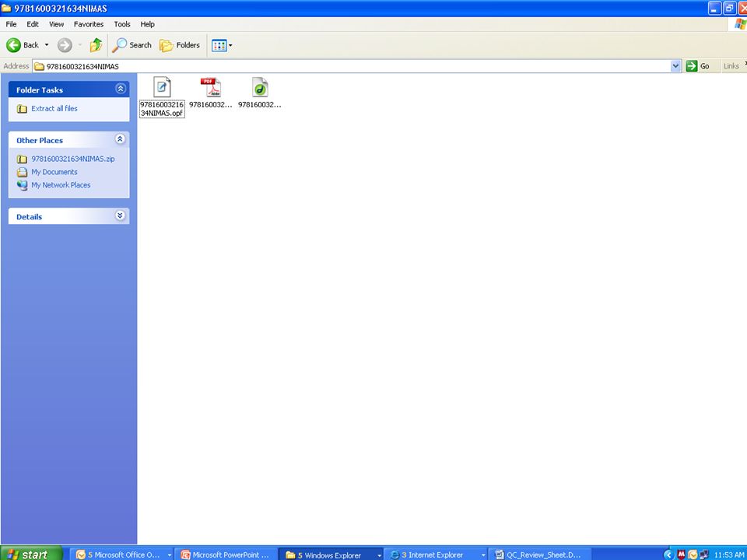Open the Edit menu

pyautogui.click(x=33, y=24)
